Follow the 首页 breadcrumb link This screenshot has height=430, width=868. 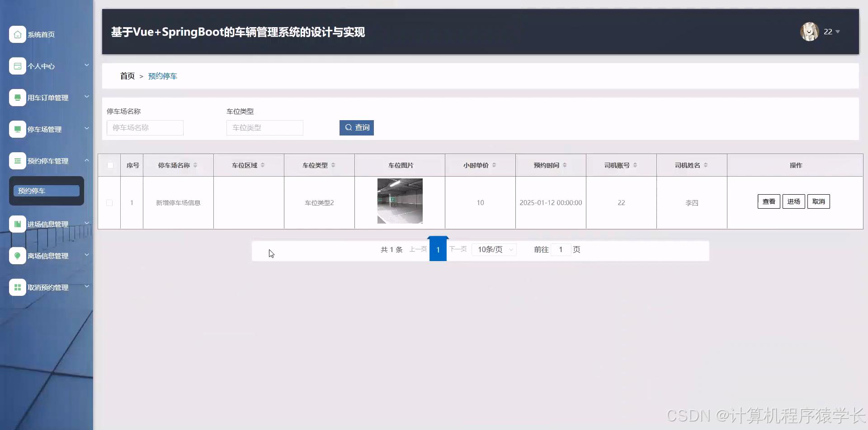point(127,75)
